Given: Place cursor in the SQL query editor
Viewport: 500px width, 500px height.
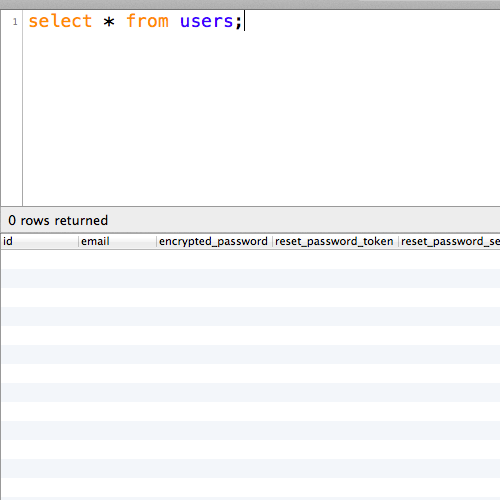Looking at the screenshot, I should point(261,108).
